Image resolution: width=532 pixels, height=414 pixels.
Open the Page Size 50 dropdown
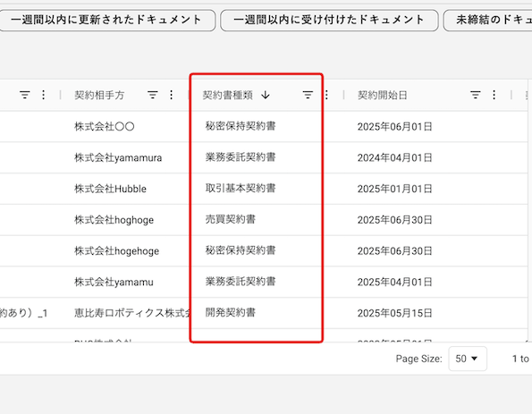click(468, 359)
